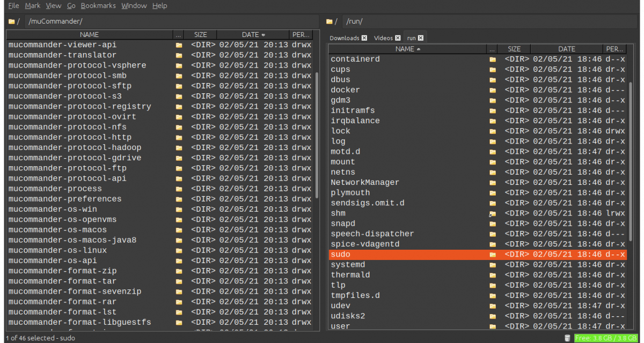
Task: Toggle sort direction on left DATE column
Action: pos(251,34)
